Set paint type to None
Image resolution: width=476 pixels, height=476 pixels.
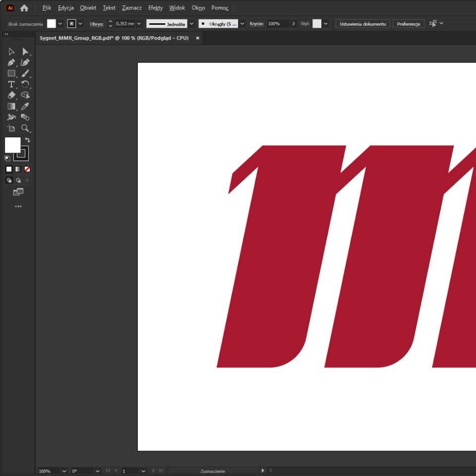click(27, 170)
